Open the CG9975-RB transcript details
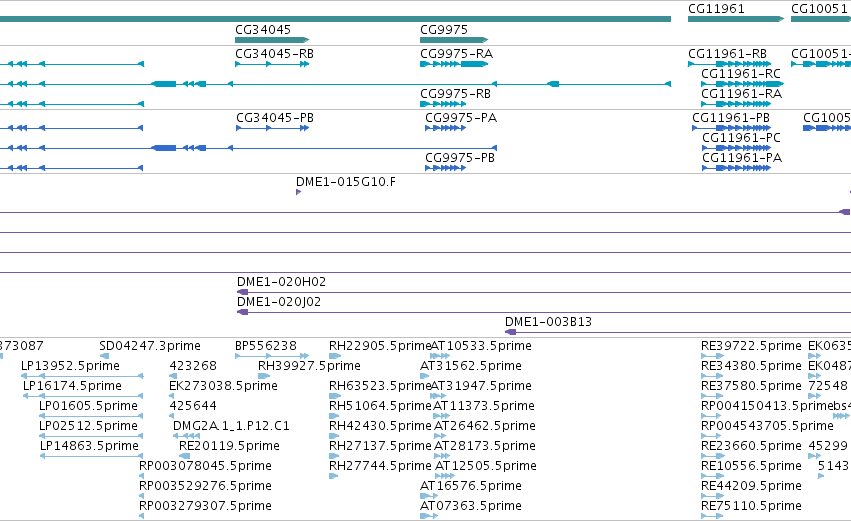The image size is (851, 521). (443, 104)
